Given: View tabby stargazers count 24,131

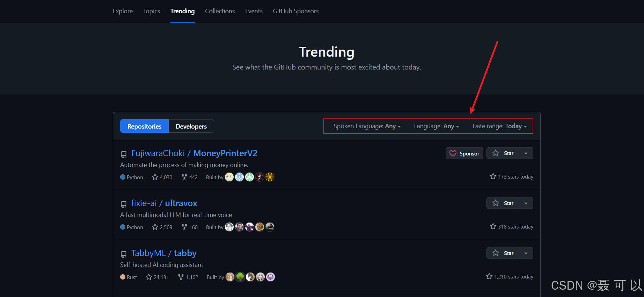Looking at the screenshot, I should (157, 277).
